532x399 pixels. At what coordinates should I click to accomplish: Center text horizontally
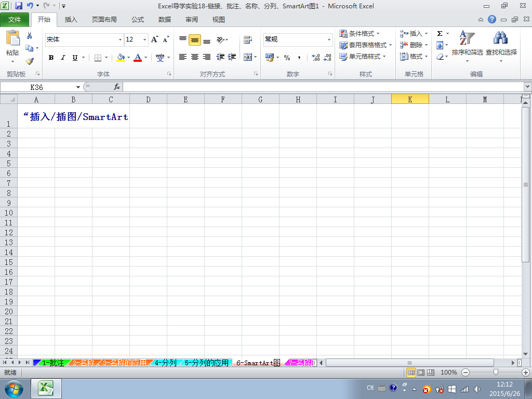[195, 57]
